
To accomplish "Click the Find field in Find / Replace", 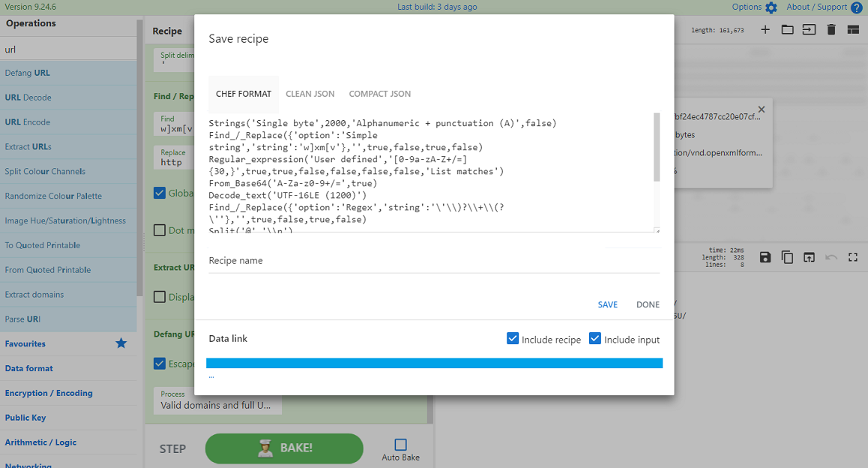I will (174, 124).
